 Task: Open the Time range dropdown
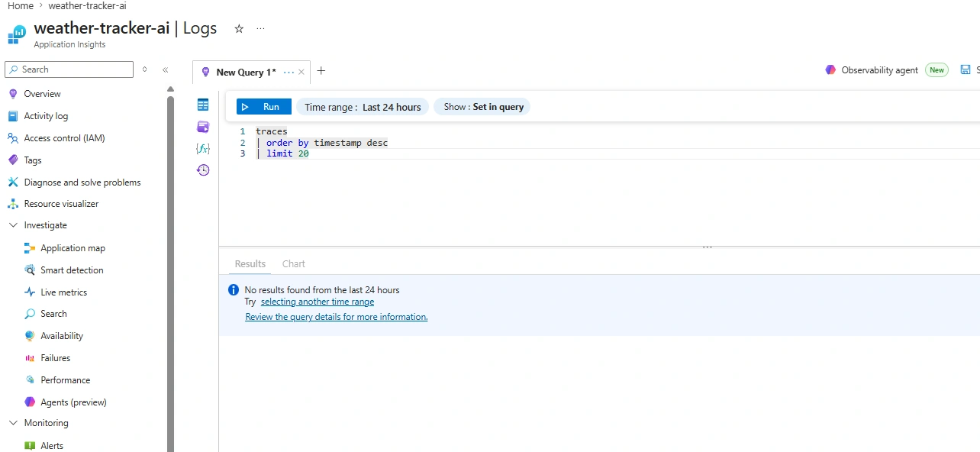coord(363,107)
